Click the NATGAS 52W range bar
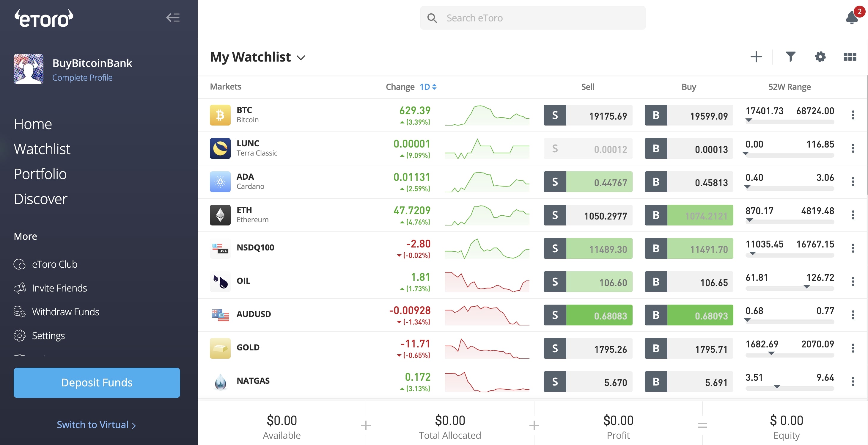Viewport: 868px width, 445px height. [x=790, y=388]
